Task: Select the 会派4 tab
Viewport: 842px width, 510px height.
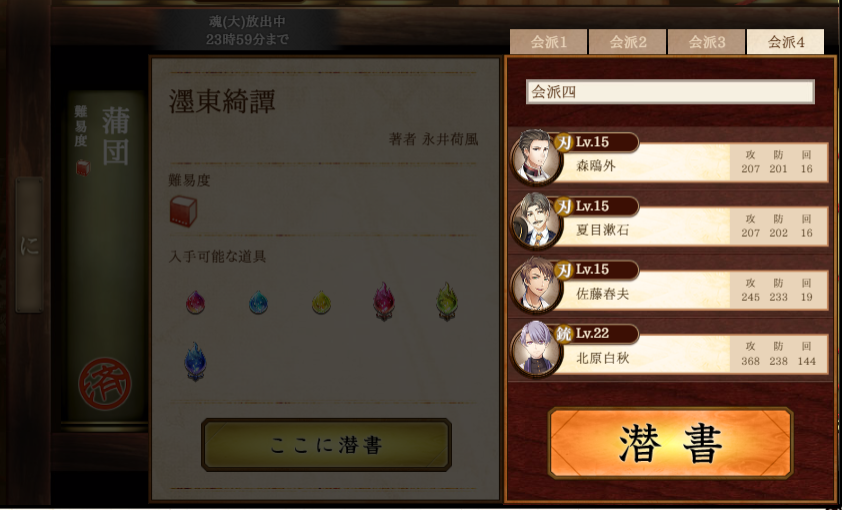Action: [785, 42]
